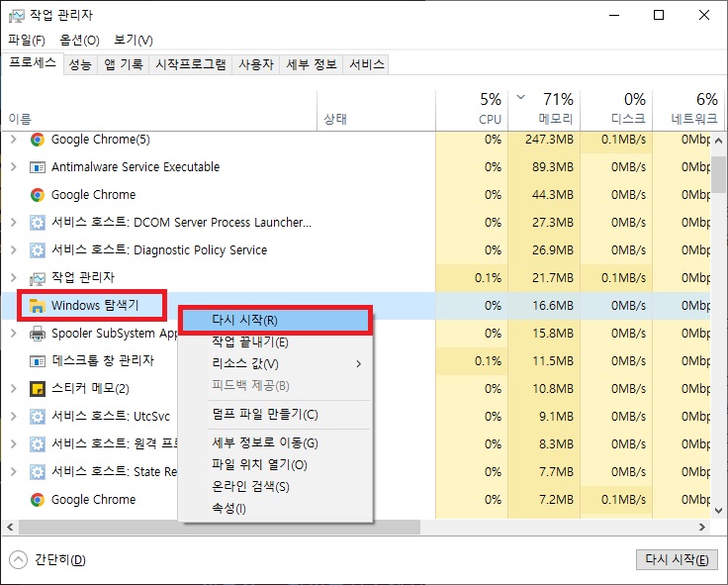Sort by the CPU column header
This screenshot has height=585, width=728.
tap(472, 110)
